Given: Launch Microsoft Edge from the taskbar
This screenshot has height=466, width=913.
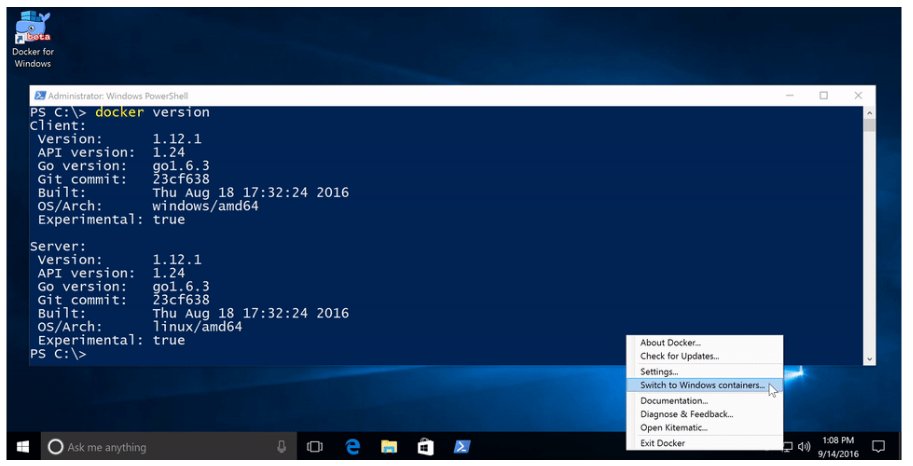Looking at the screenshot, I should (x=352, y=447).
